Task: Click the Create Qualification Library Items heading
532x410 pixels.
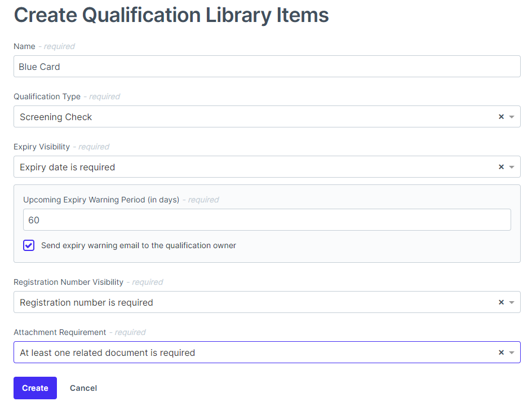Action: point(171,15)
